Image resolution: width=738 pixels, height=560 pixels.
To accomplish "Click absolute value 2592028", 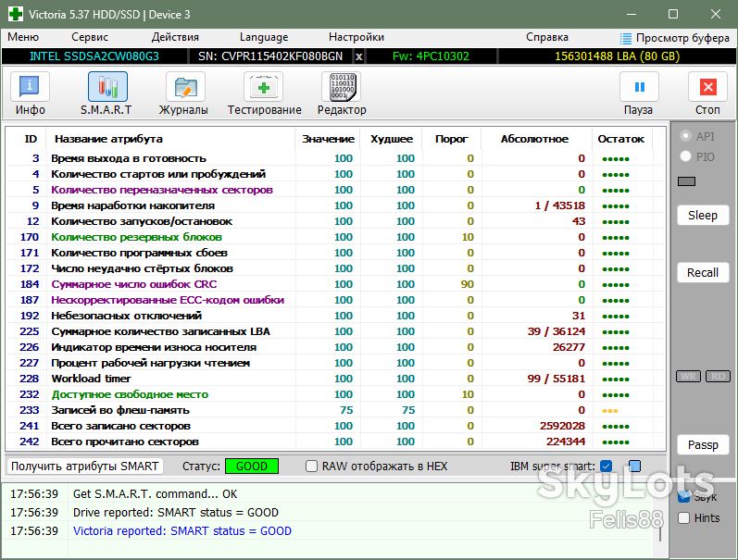I will [562, 426].
